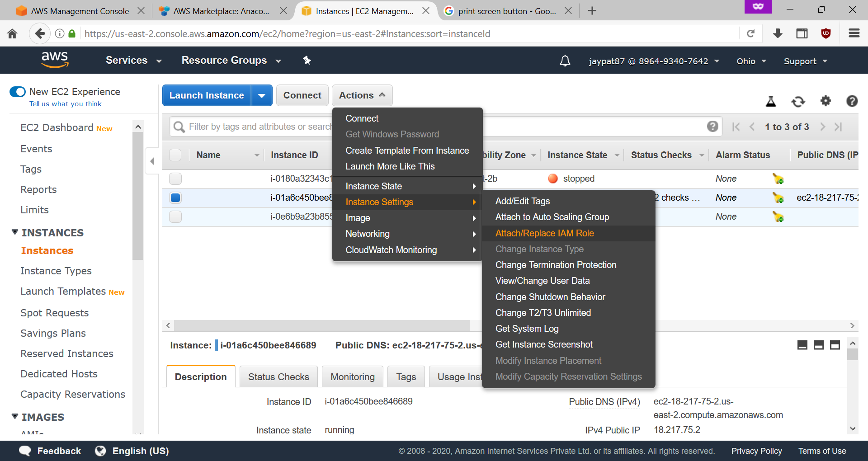Click the sidebar vertical scrollbar
Screen dimensions: 868x461
(138, 197)
